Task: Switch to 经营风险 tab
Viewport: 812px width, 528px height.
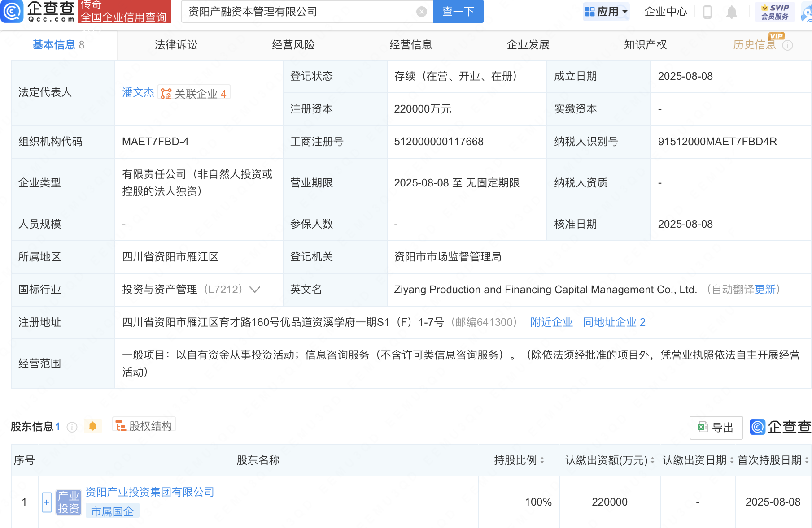Action: [x=293, y=45]
